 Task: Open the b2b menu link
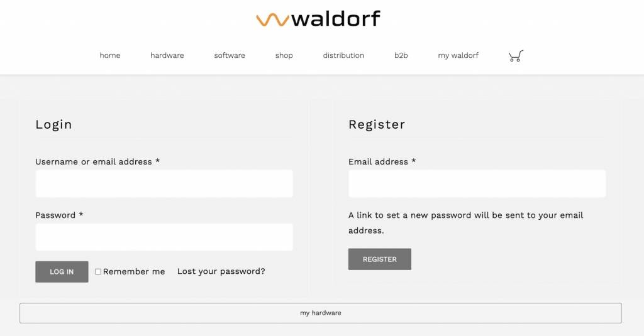401,55
